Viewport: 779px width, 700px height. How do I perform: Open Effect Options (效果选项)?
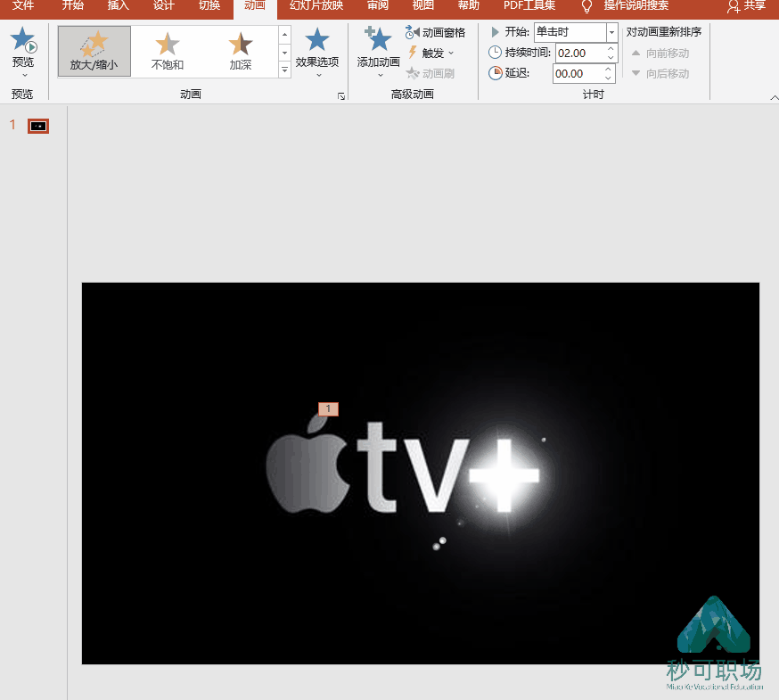pyautogui.click(x=317, y=52)
